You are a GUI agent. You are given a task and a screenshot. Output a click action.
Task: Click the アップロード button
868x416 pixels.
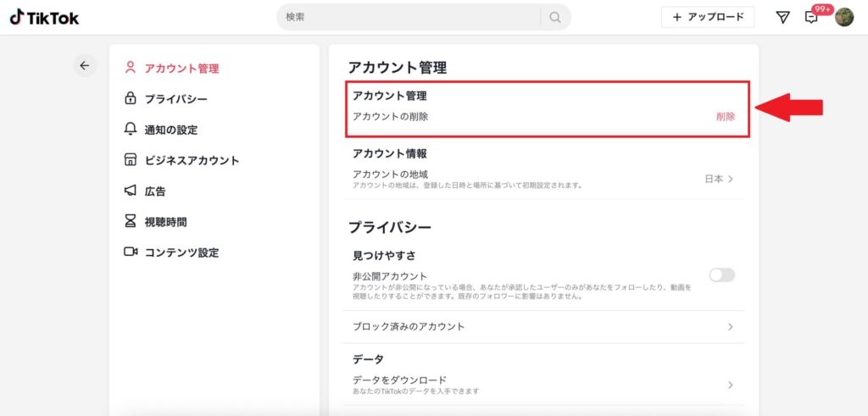click(708, 17)
